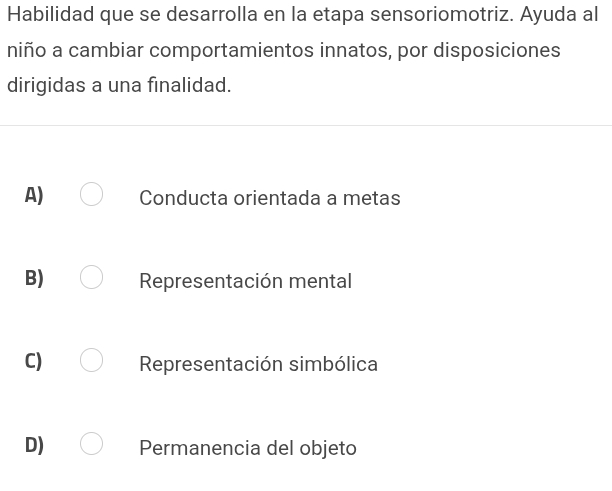Click the D) option label
Viewport: 612px width, 491px height.
(34, 445)
